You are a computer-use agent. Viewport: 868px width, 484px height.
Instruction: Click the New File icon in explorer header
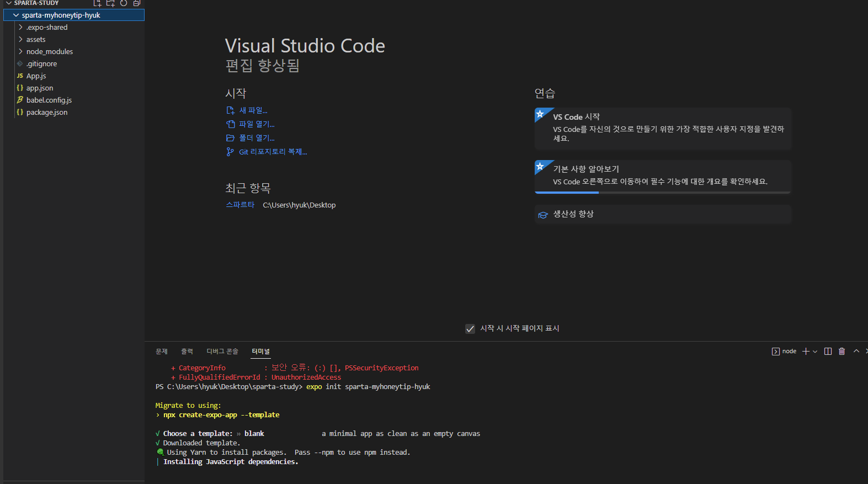click(x=98, y=3)
